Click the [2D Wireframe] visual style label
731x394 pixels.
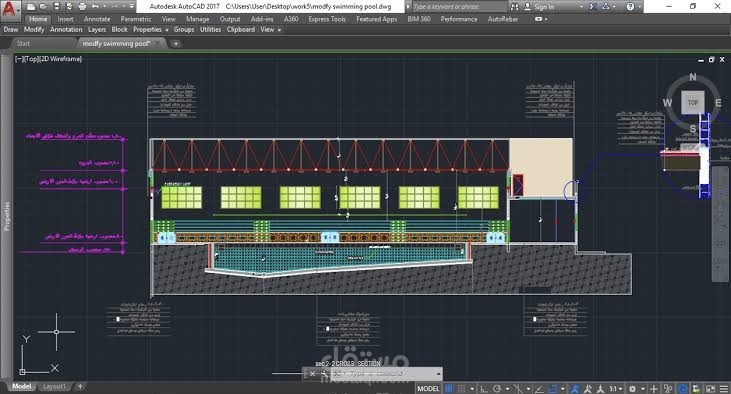tap(60, 59)
